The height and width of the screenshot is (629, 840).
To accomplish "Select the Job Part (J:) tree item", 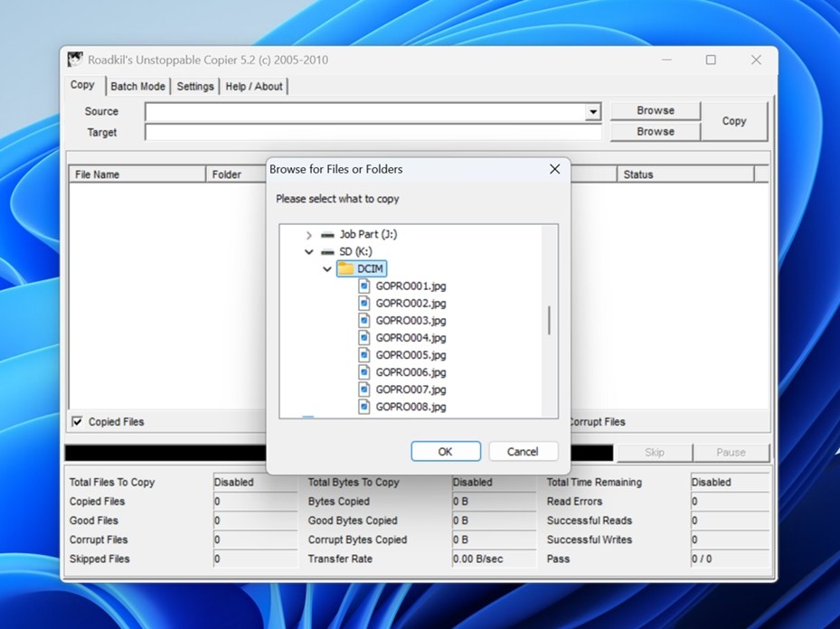I will pyautogui.click(x=368, y=234).
